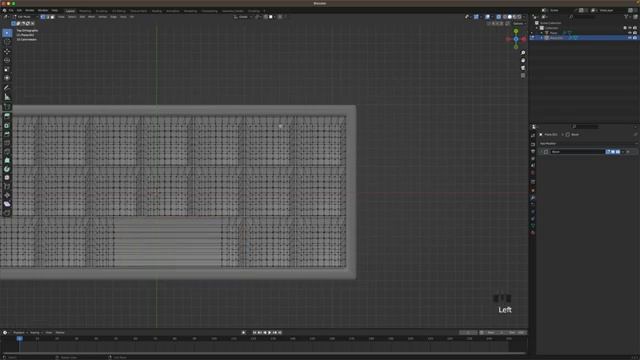Open Bevel modifier extra options dropdown

coord(623,152)
